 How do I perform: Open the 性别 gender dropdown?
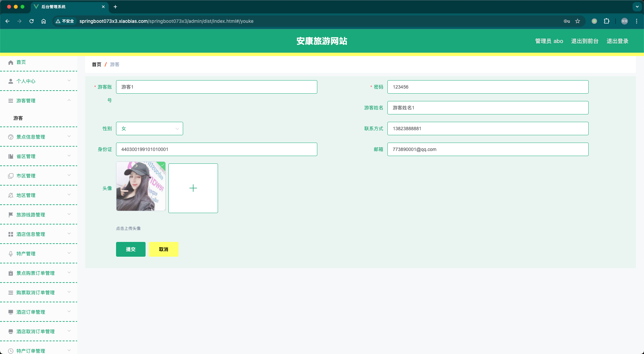point(150,129)
